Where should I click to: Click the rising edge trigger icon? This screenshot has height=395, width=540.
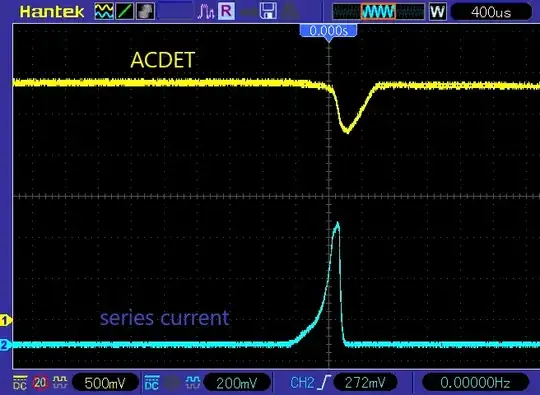pyautogui.click(x=325, y=382)
